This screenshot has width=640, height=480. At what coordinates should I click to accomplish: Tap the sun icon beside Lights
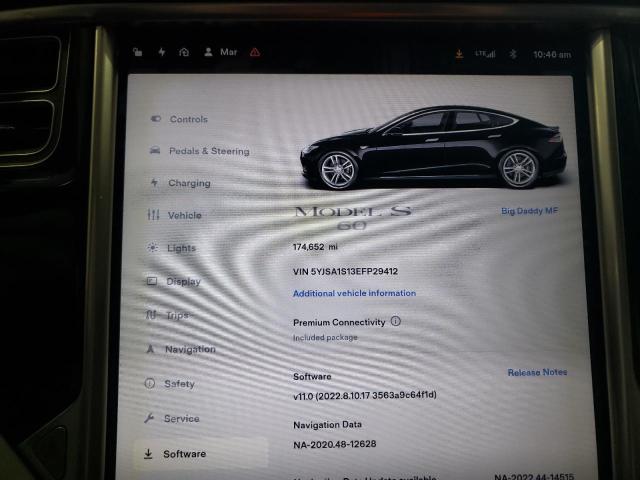pos(153,247)
